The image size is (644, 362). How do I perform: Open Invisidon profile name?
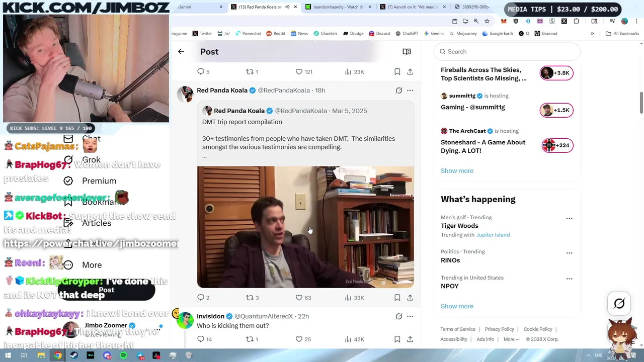[x=210, y=316]
